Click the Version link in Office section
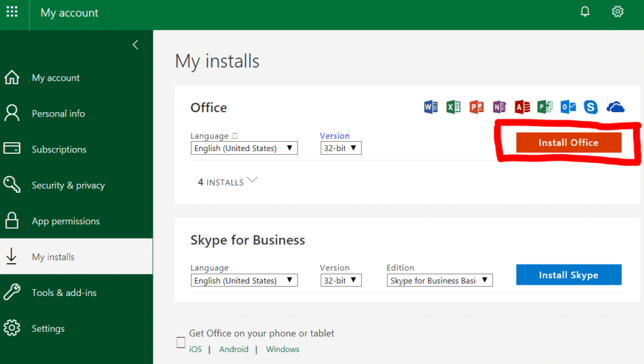This screenshot has width=644, height=364. pyautogui.click(x=335, y=136)
